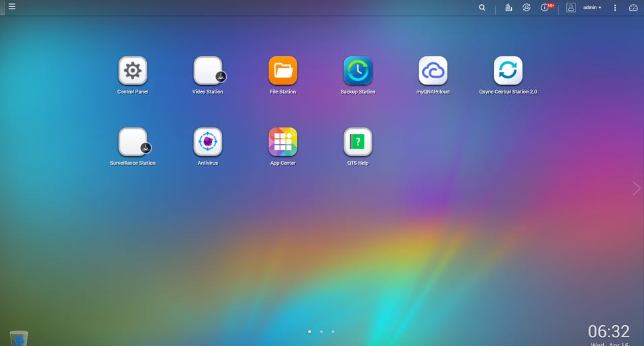
Task: Switch to the second desktop page dot
Action: tap(321, 332)
